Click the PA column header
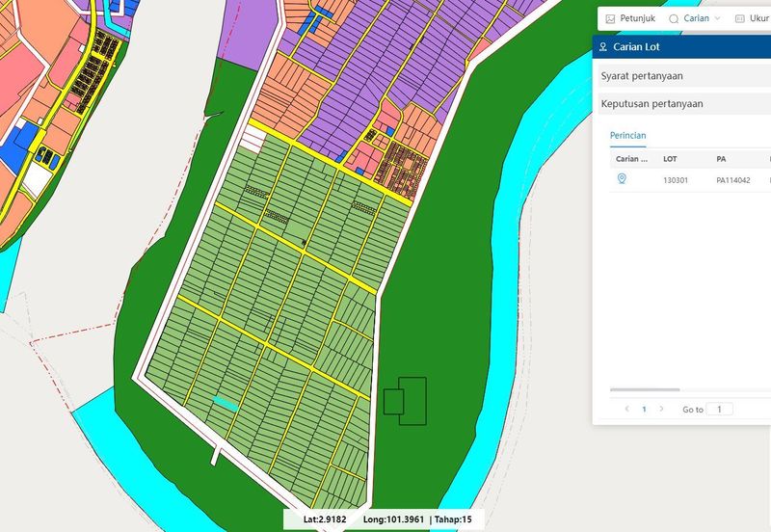 pyautogui.click(x=721, y=158)
